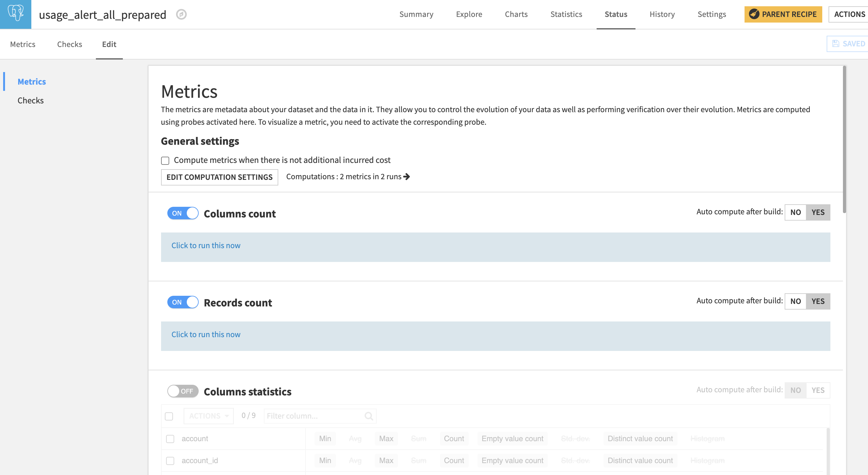
Task: Toggle Distinct value count for account column
Action: point(640,439)
